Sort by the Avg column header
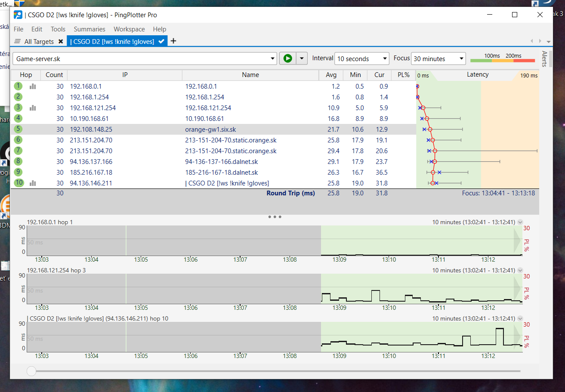Screen dimensions: 565x392 point(331,75)
